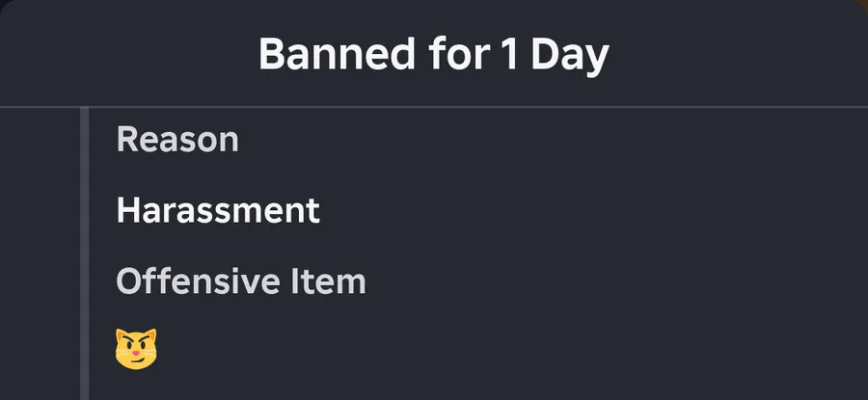Image resolution: width=868 pixels, height=400 pixels.
Task: Click the empty gutter left of the quote bar
Action: click(x=40, y=253)
